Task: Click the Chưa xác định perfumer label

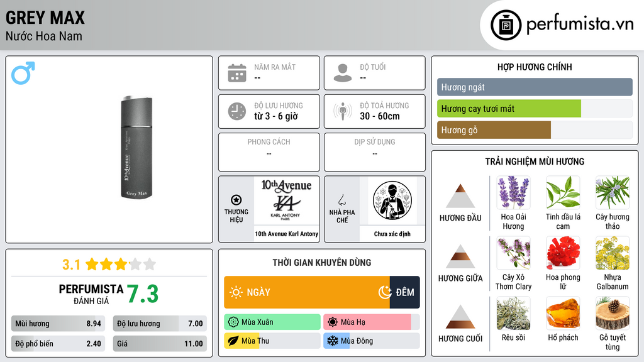Action: click(392, 234)
